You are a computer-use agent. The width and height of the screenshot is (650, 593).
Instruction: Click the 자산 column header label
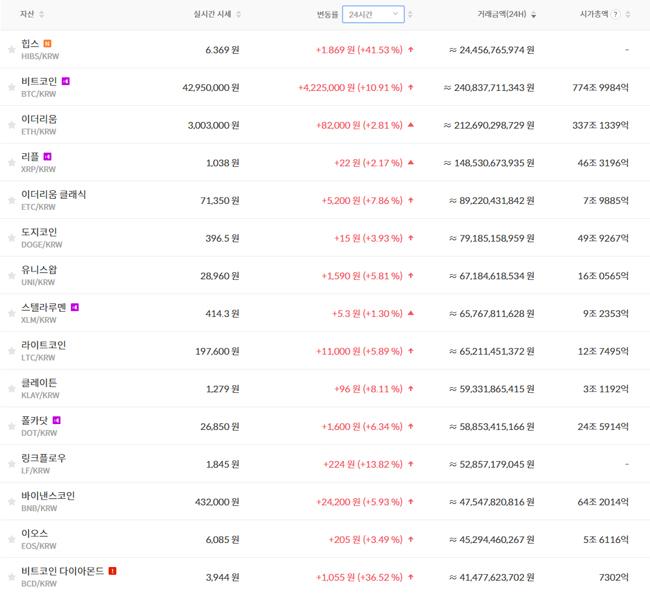tap(27, 14)
